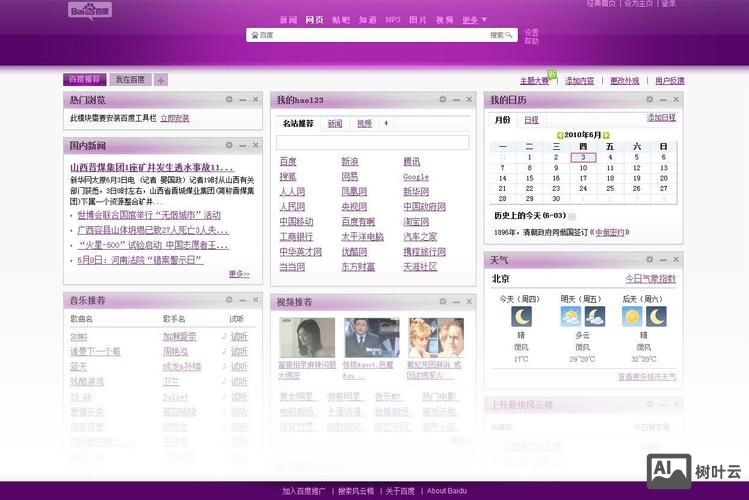Open the 主题大赛 link
The width and height of the screenshot is (749, 500).
click(535, 81)
